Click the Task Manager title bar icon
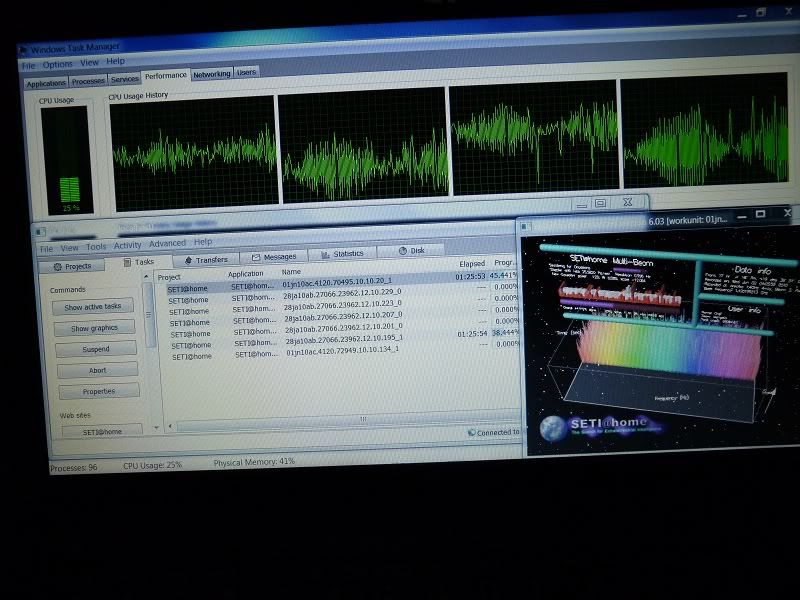 (24, 47)
